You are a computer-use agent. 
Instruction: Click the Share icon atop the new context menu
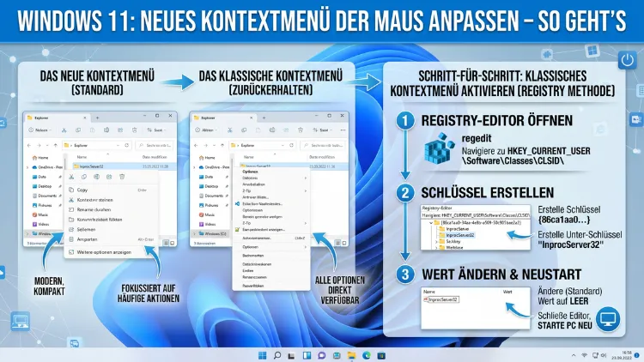tap(109, 177)
